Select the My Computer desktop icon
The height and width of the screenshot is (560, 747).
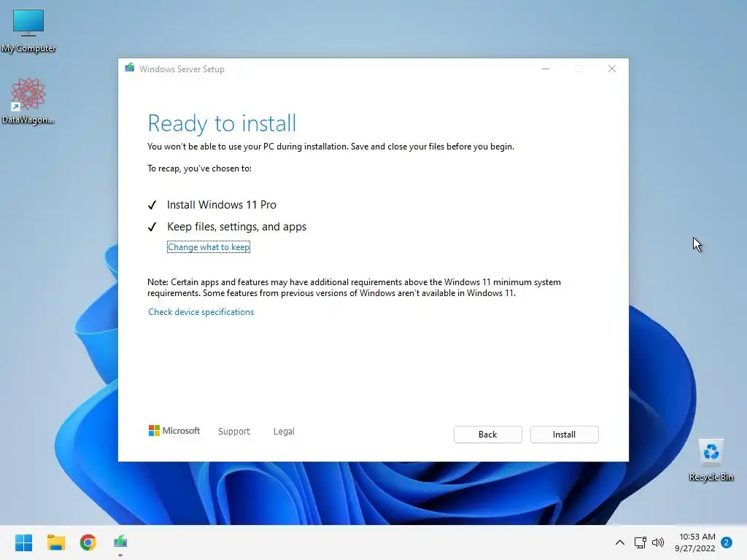coord(28,31)
